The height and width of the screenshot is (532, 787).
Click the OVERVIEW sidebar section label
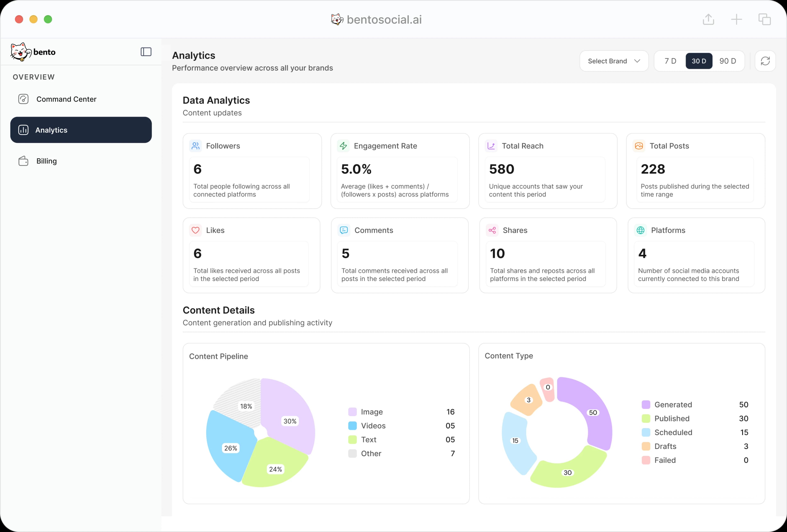pos(34,77)
